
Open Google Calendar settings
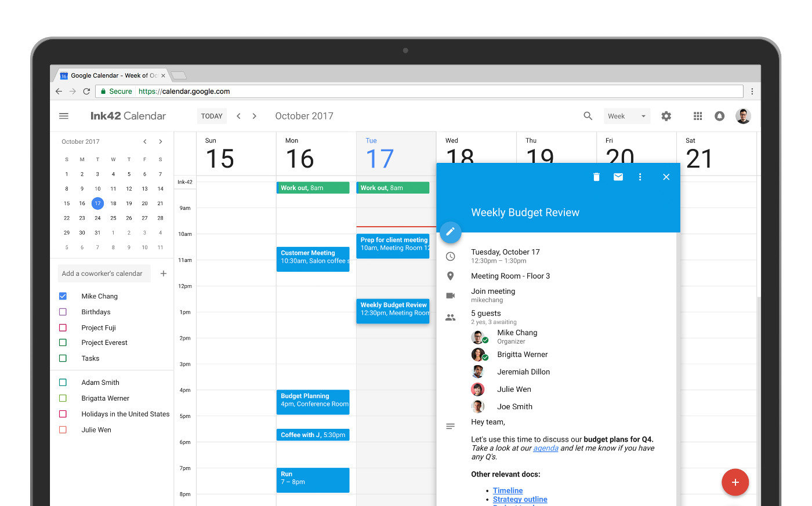(666, 116)
